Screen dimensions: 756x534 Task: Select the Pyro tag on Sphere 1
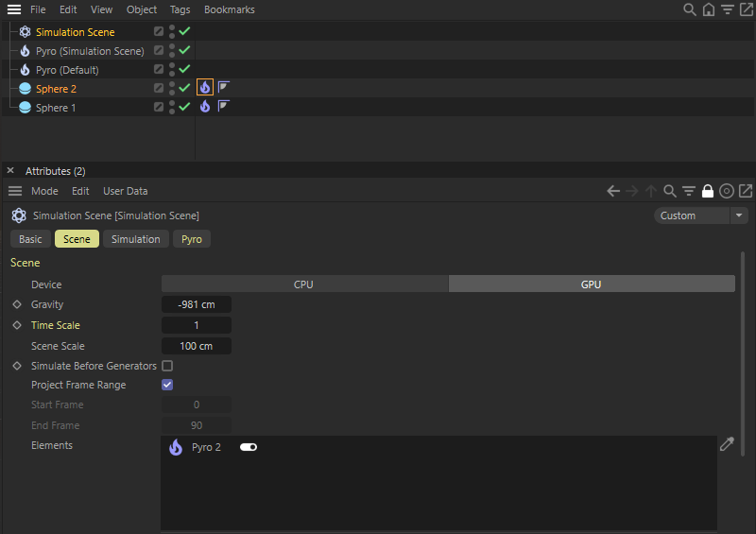click(205, 106)
